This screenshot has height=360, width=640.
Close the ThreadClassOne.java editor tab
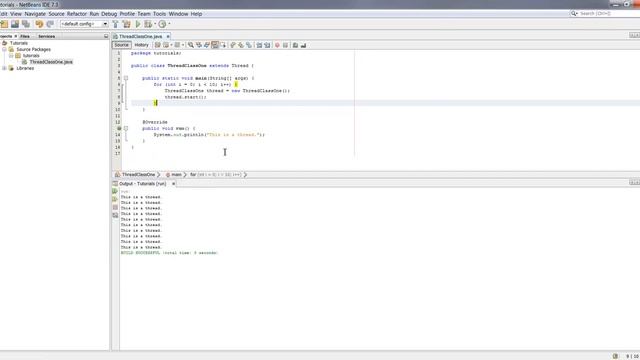168,36
